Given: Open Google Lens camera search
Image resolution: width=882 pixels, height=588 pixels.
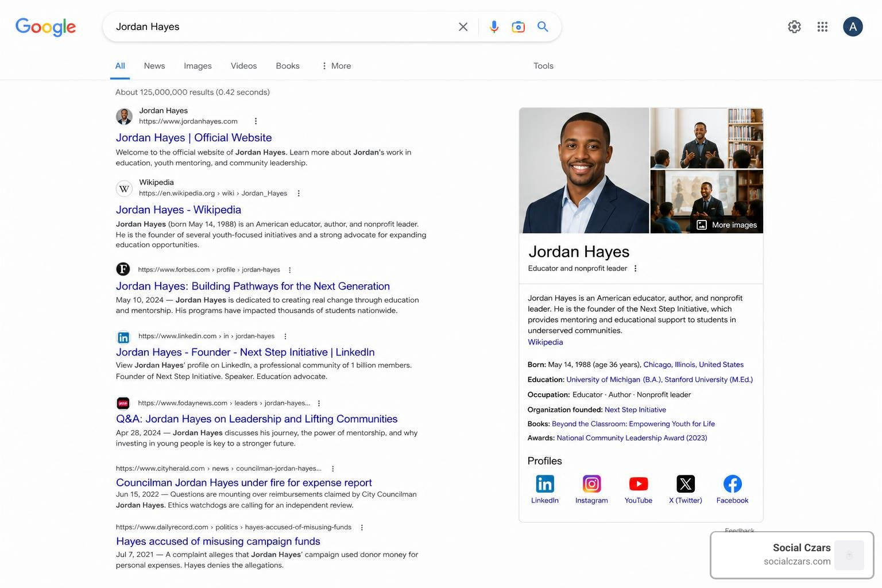Looking at the screenshot, I should tap(518, 26).
